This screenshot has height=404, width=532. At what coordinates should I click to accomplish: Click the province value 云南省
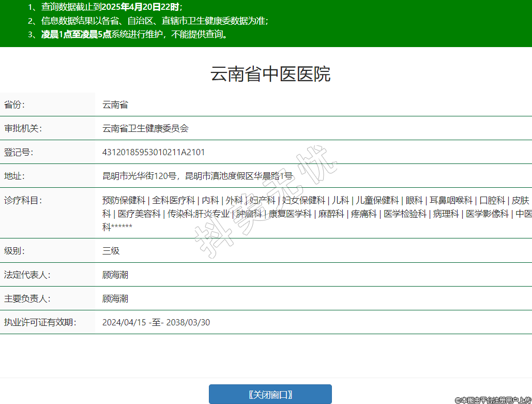click(x=115, y=104)
